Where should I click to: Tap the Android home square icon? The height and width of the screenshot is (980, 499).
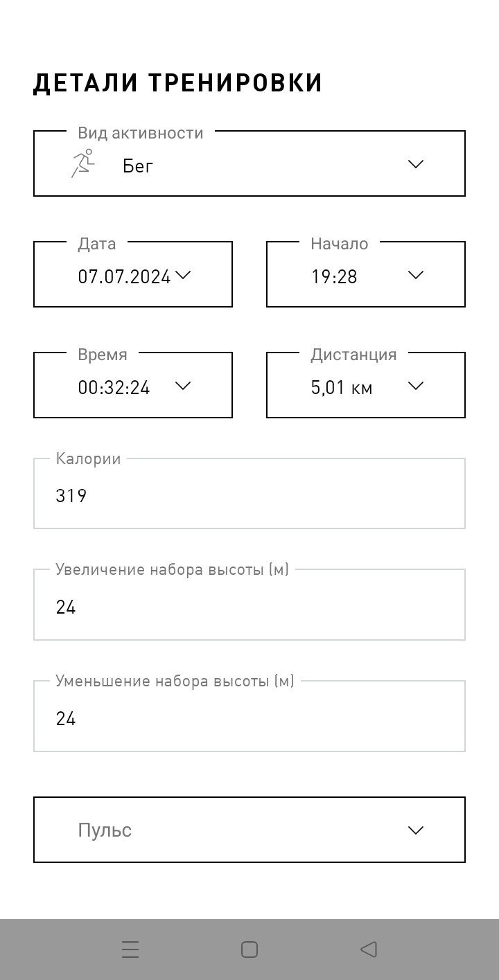tap(249, 949)
